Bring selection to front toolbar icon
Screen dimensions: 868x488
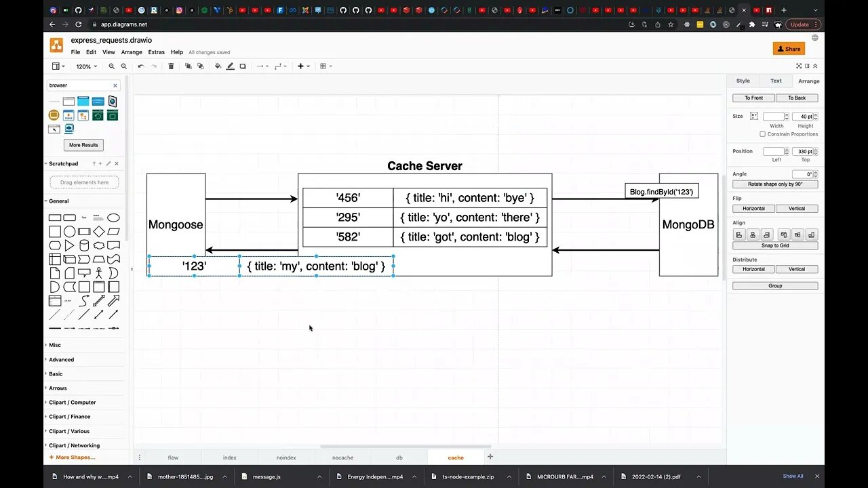(x=189, y=66)
